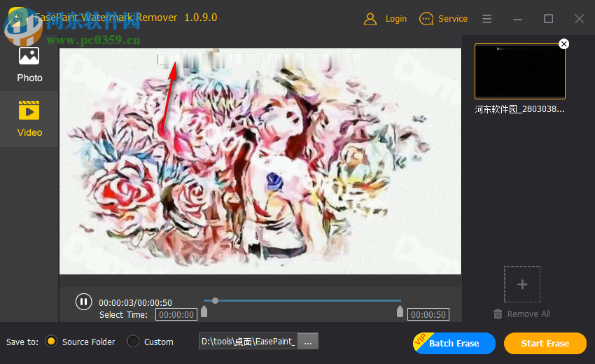Click the output path text field
Viewport: 595px width, 364px height.
pyautogui.click(x=248, y=341)
